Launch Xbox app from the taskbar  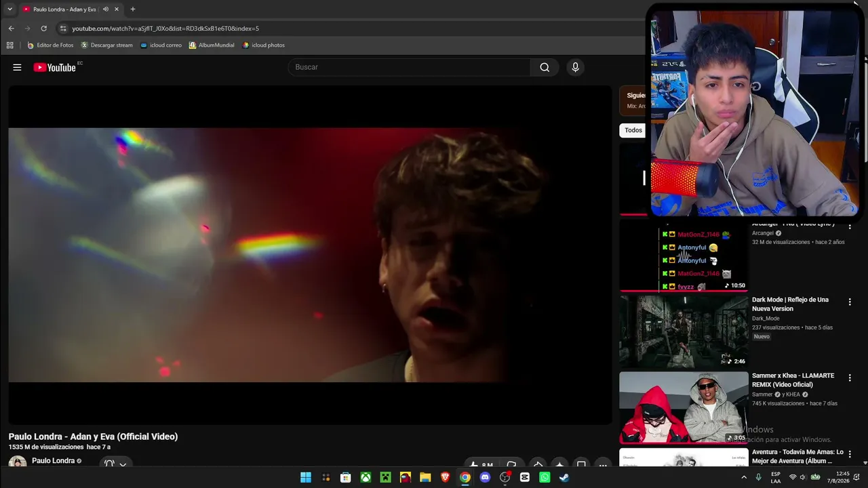tap(366, 477)
